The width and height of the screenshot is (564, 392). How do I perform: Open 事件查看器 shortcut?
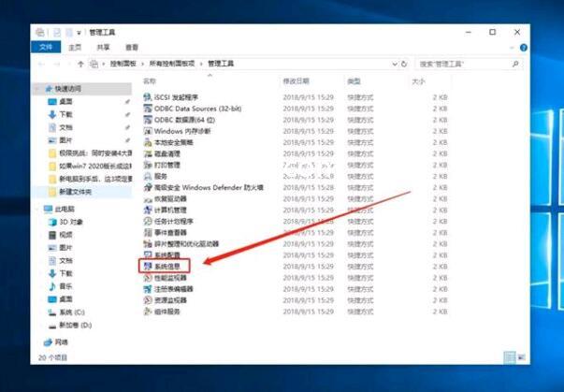tap(172, 233)
